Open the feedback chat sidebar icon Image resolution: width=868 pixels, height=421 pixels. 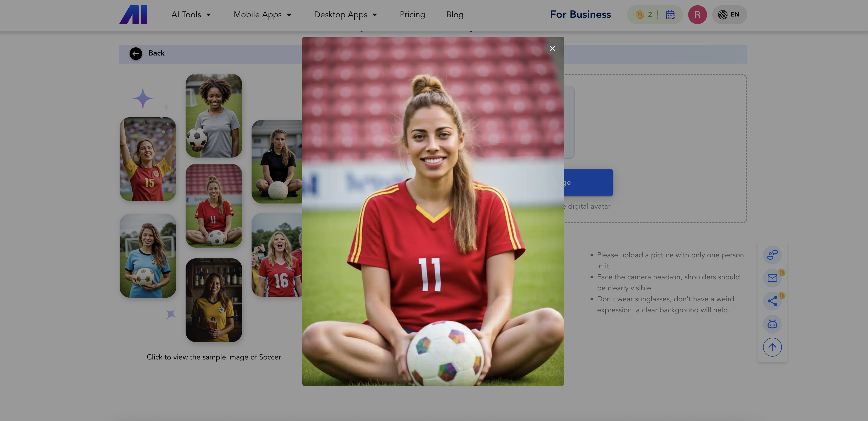[772, 254]
